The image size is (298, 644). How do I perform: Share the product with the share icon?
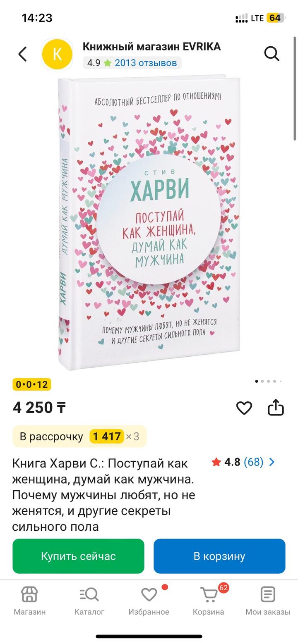coord(276,408)
